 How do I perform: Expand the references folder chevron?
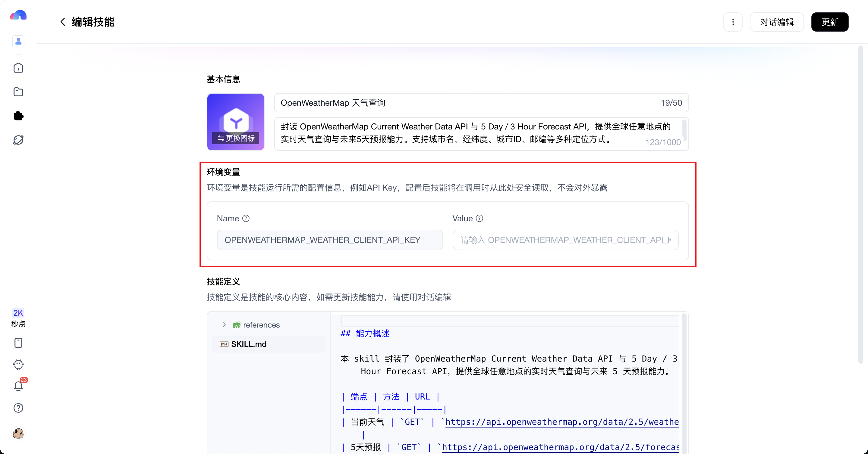[224, 325]
